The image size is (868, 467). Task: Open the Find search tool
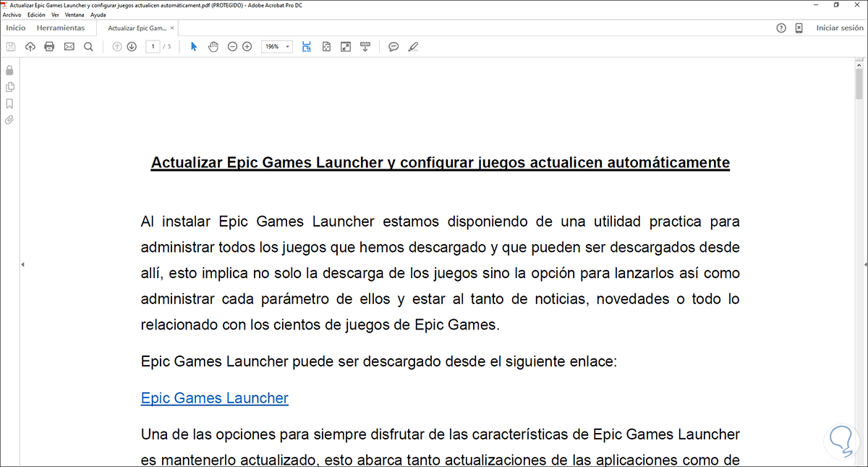pyautogui.click(x=88, y=46)
